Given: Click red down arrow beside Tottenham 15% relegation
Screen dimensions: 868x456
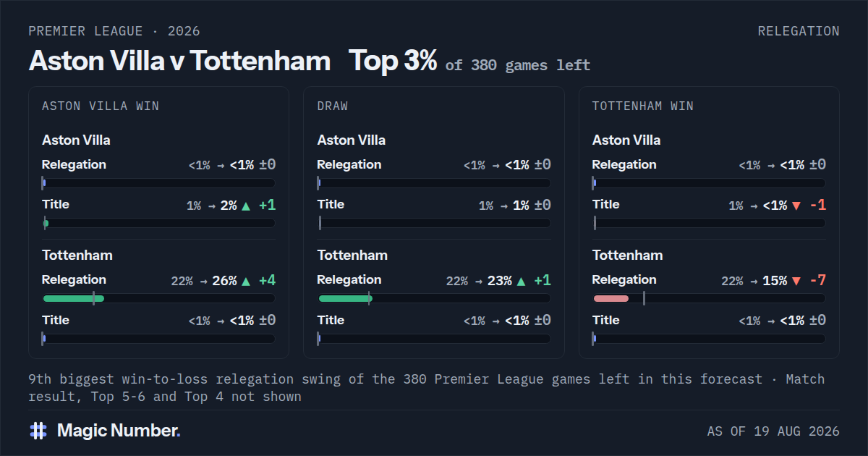Looking at the screenshot, I should [796, 281].
